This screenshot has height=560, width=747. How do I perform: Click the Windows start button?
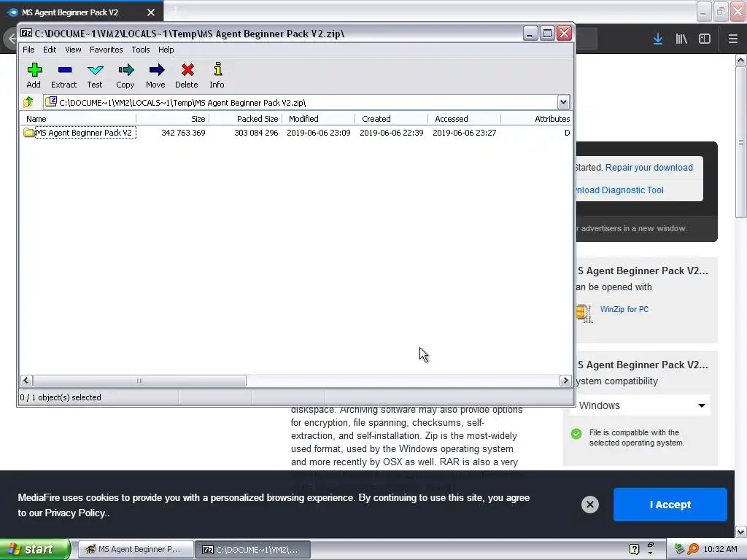35,549
